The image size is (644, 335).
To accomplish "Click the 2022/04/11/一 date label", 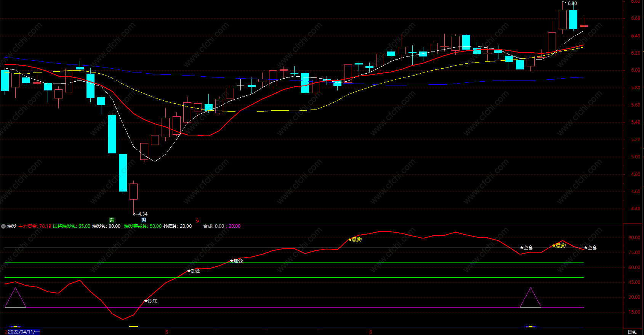I will click(x=24, y=332).
